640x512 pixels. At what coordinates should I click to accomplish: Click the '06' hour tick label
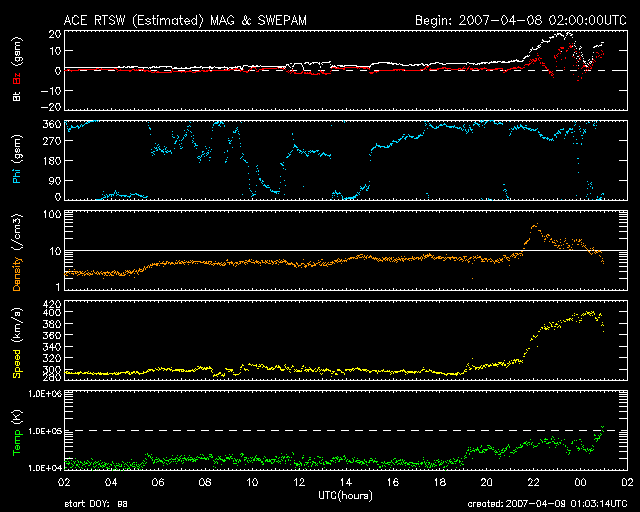[158, 483]
